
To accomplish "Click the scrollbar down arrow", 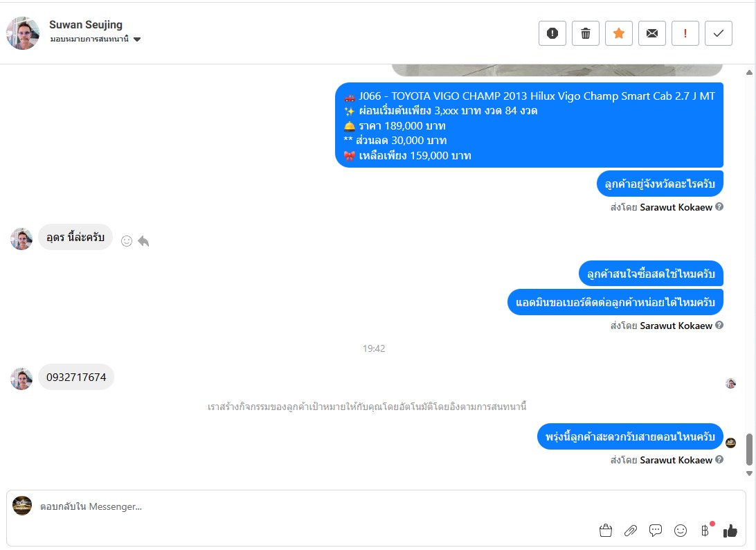I will pos(749,473).
